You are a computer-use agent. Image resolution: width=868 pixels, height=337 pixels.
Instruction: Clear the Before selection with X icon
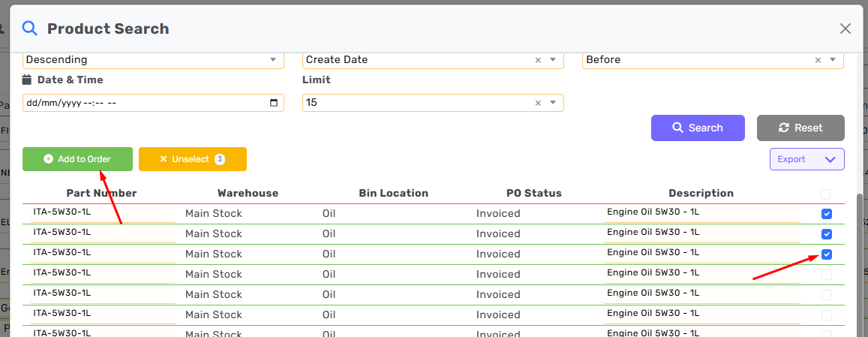click(x=818, y=60)
